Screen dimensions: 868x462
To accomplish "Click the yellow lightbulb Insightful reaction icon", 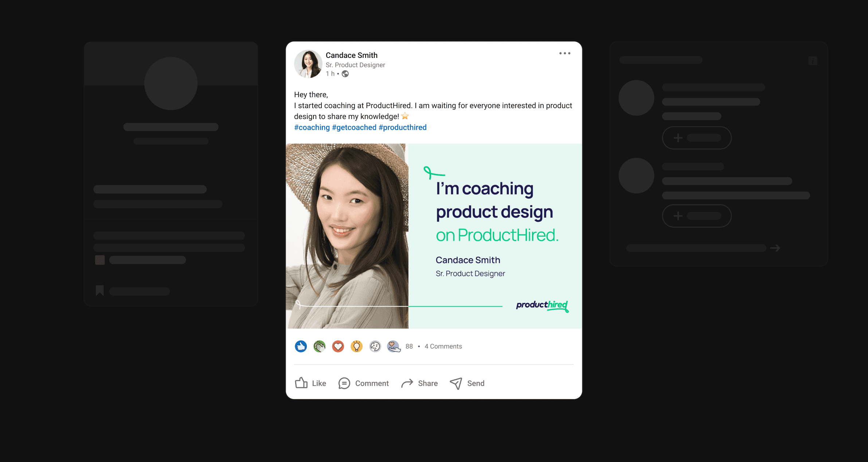I will coord(356,346).
